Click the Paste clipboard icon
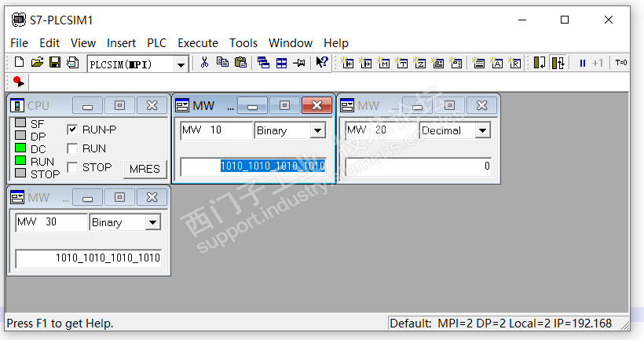This screenshot has width=644, height=340. pos(240,62)
